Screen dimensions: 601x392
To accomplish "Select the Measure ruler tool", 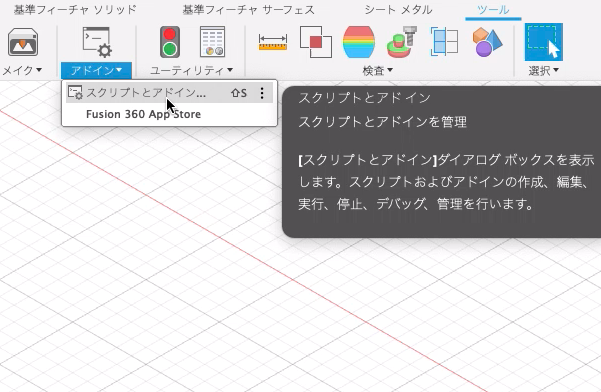I will click(273, 42).
